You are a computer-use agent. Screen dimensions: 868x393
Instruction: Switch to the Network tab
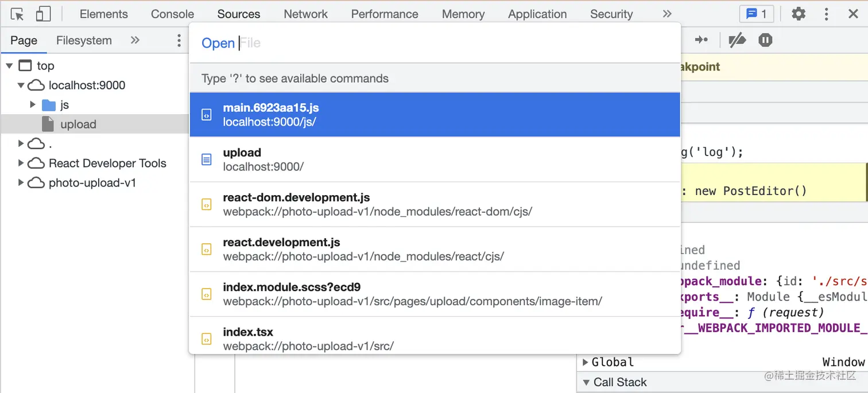305,14
